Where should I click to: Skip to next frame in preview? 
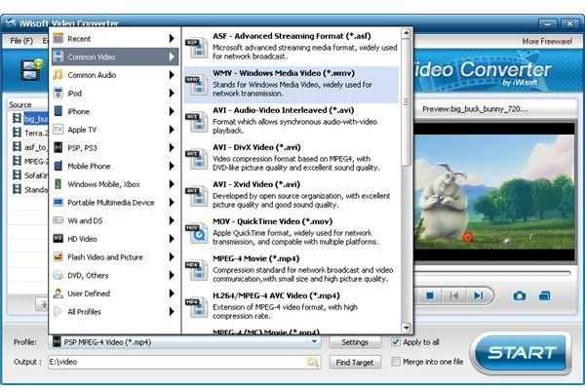click(x=479, y=296)
